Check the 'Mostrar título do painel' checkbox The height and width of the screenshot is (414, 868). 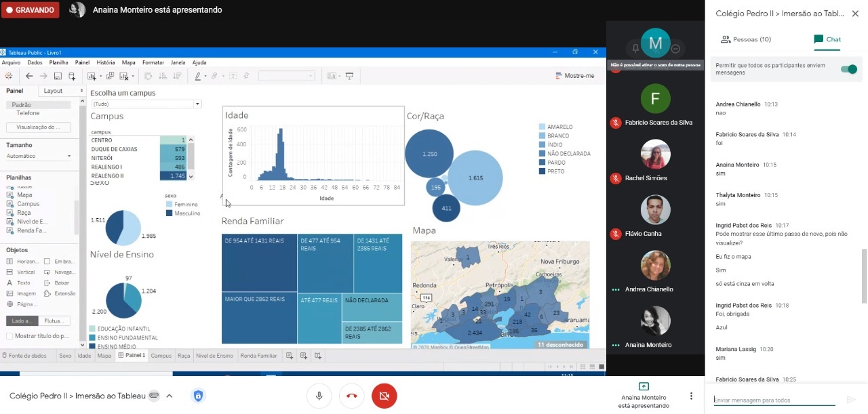tap(9, 336)
